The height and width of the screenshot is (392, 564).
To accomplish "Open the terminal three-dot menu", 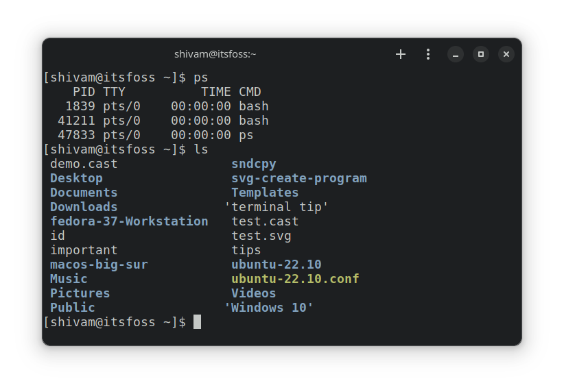I will pyautogui.click(x=428, y=54).
